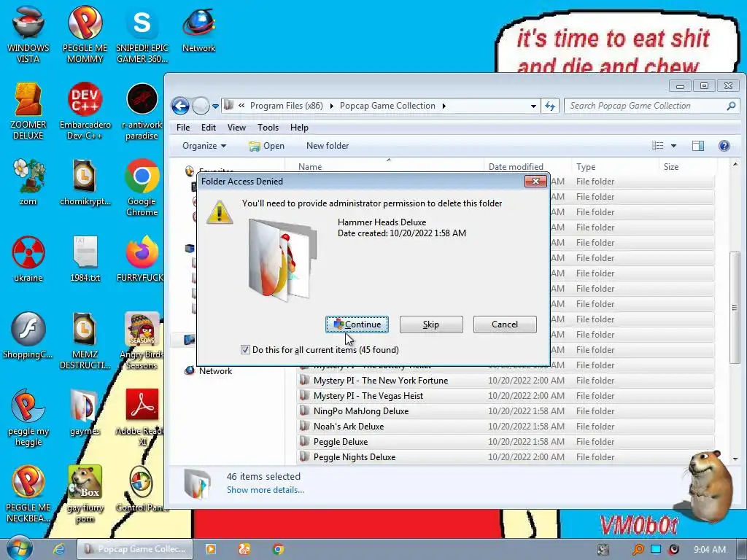The height and width of the screenshot is (560, 747).
Task: Select the Network desktop icon
Action: pyautogui.click(x=198, y=29)
